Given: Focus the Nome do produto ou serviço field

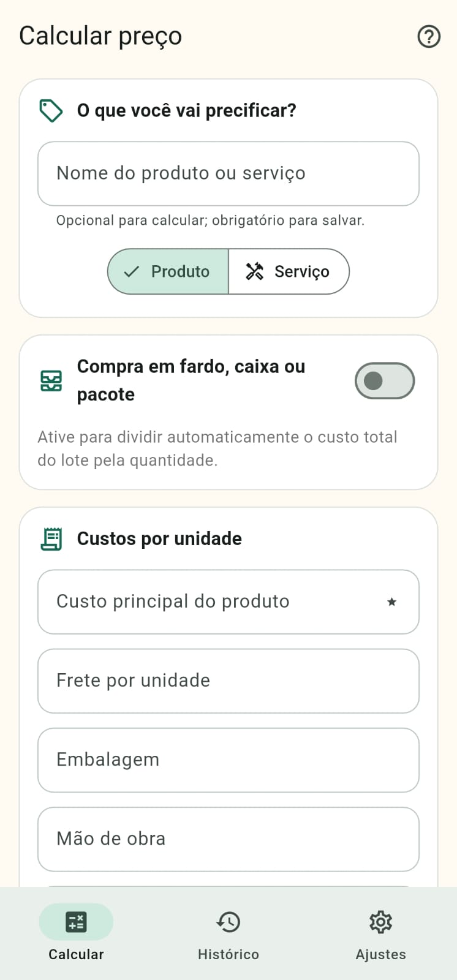Looking at the screenshot, I should (228, 174).
